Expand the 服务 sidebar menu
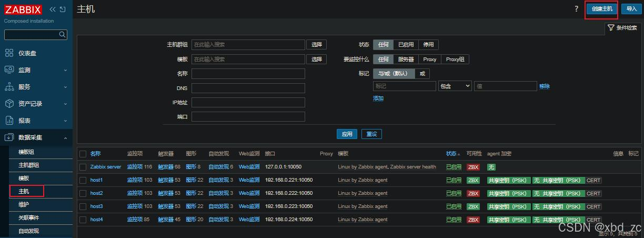644x238 pixels. (65, 87)
